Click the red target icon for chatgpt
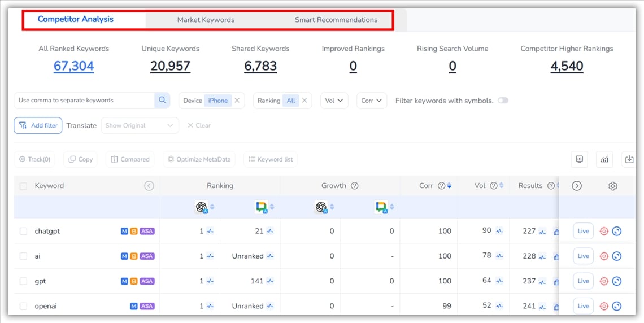The width and height of the screenshot is (644, 323). pos(604,231)
